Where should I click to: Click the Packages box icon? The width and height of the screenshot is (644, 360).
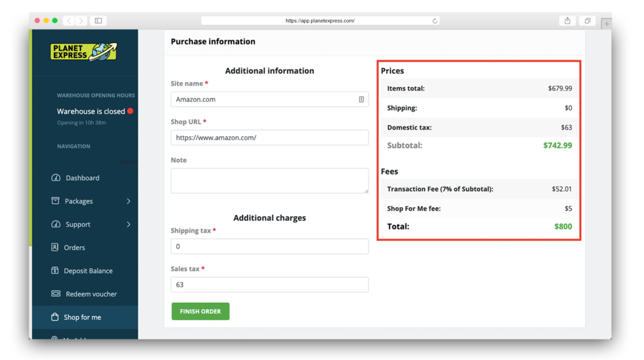click(55, 200)
